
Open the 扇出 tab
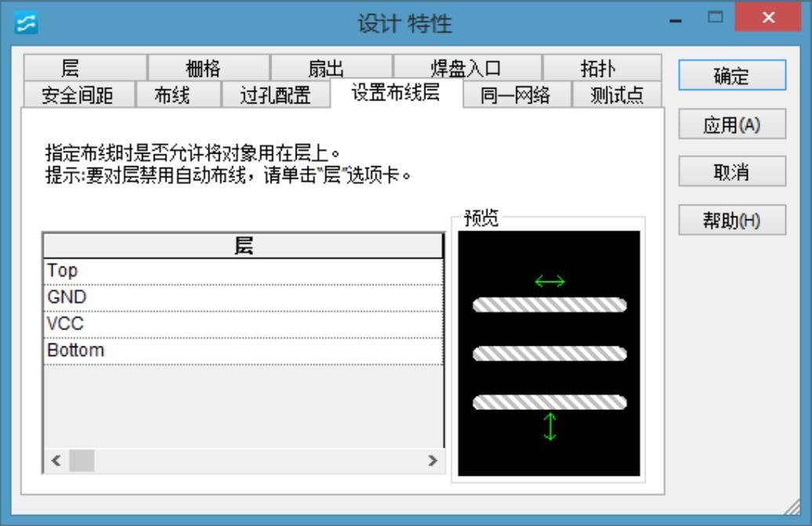point(331,67)
